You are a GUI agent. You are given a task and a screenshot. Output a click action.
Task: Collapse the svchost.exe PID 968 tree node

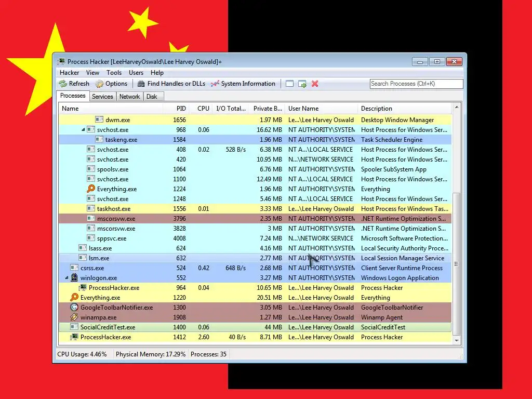[83, 129]
